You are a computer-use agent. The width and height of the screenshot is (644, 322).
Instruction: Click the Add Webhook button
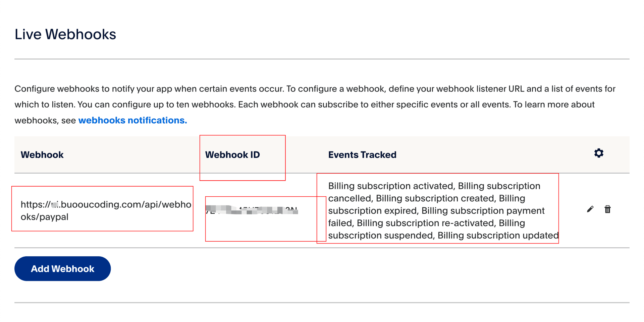pyautogui.click(x=62, y=269)
